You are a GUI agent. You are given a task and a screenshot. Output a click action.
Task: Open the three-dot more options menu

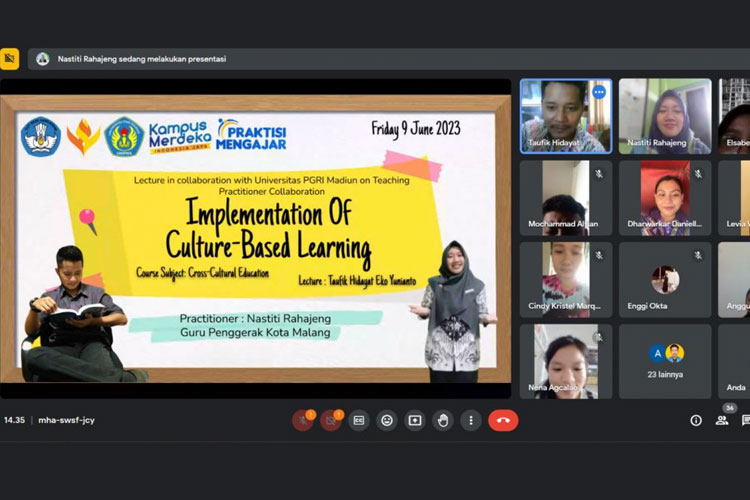[x=471, y=421]
